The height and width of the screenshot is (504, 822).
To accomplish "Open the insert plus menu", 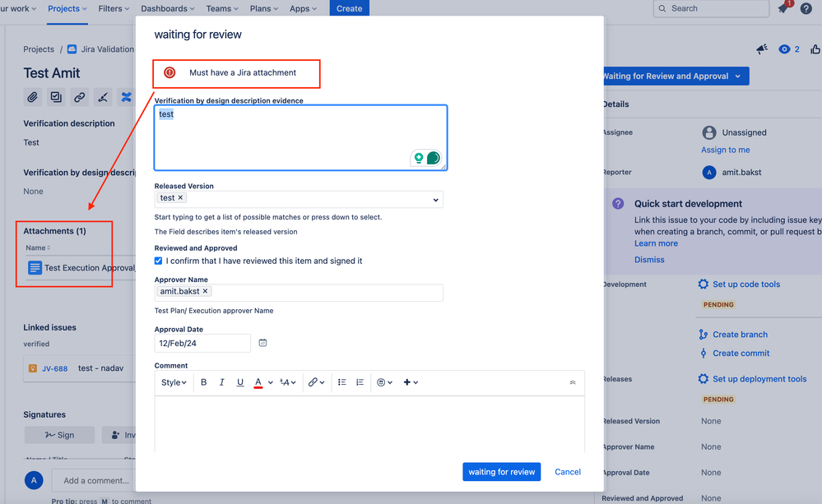I will pyautogui.click(x=411, y=382).
